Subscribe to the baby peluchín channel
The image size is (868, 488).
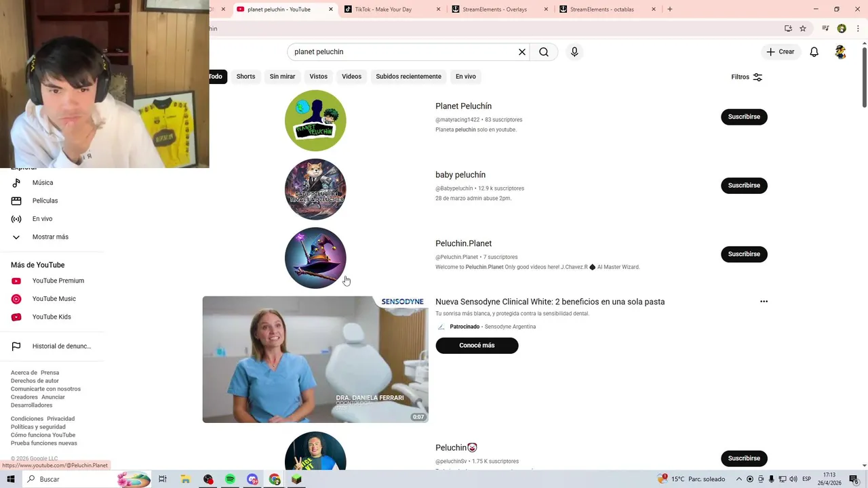tap(744, 186)
